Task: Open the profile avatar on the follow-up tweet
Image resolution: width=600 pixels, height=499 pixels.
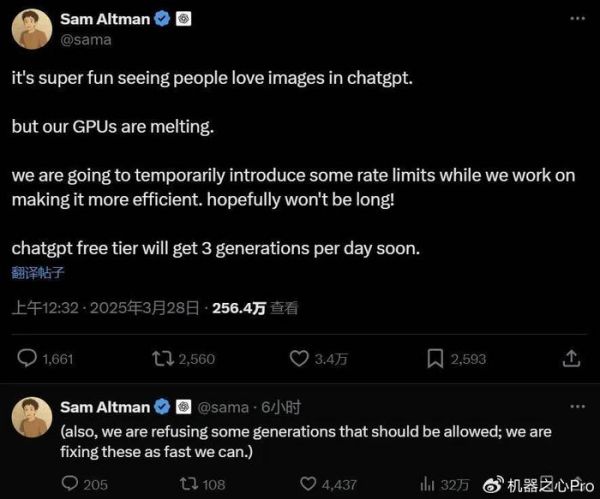Action: (x=32, y=416)
